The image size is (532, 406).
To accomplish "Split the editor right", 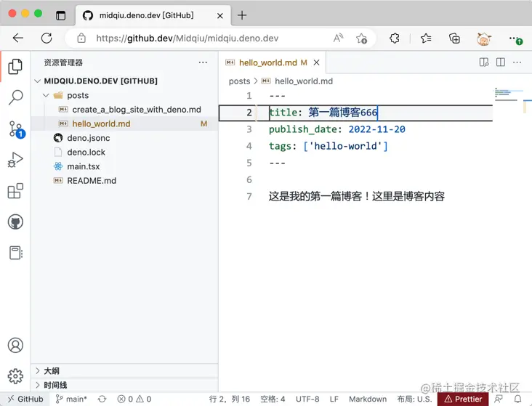I will (x=501, y=62).
